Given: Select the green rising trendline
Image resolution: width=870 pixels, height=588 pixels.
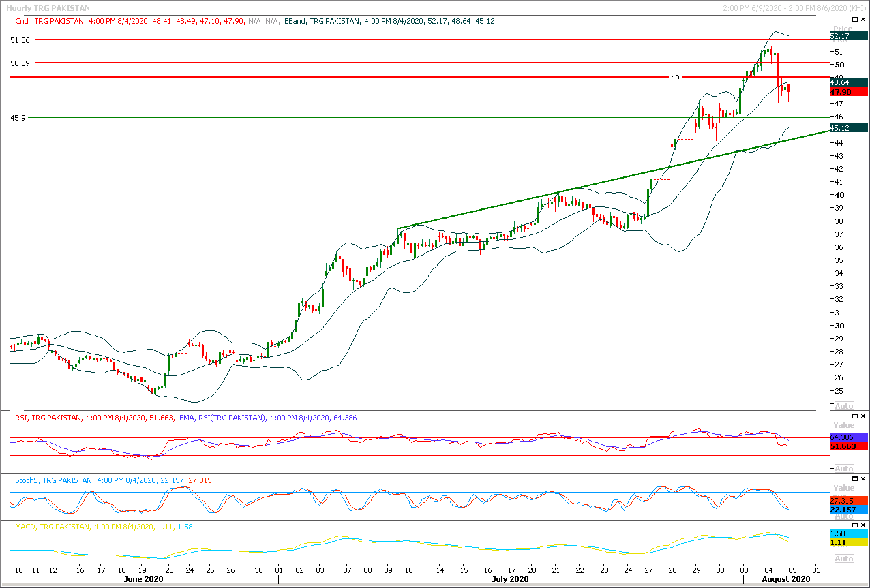Looking at the screenshot, I should [614, 179].
